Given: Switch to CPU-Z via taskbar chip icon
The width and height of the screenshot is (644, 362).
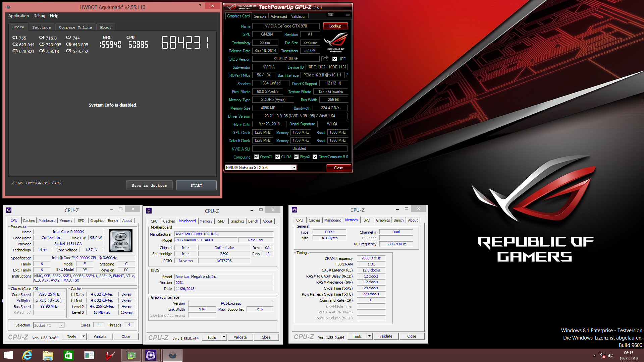Looking at the screenshot, I should tap(151, 355).
